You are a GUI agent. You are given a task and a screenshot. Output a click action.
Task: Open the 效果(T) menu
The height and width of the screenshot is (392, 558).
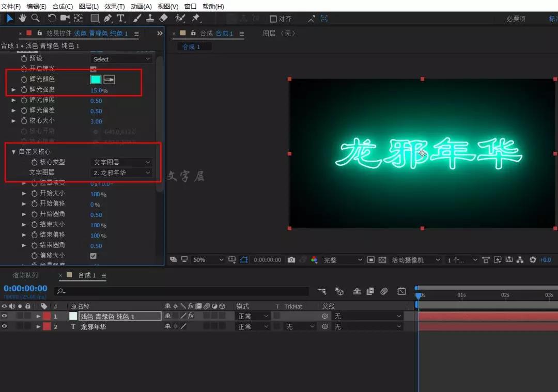(115, 6)
